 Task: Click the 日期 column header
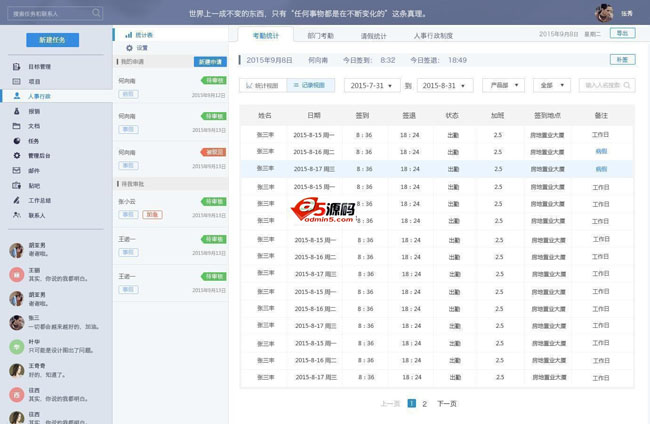coord(314,115)
